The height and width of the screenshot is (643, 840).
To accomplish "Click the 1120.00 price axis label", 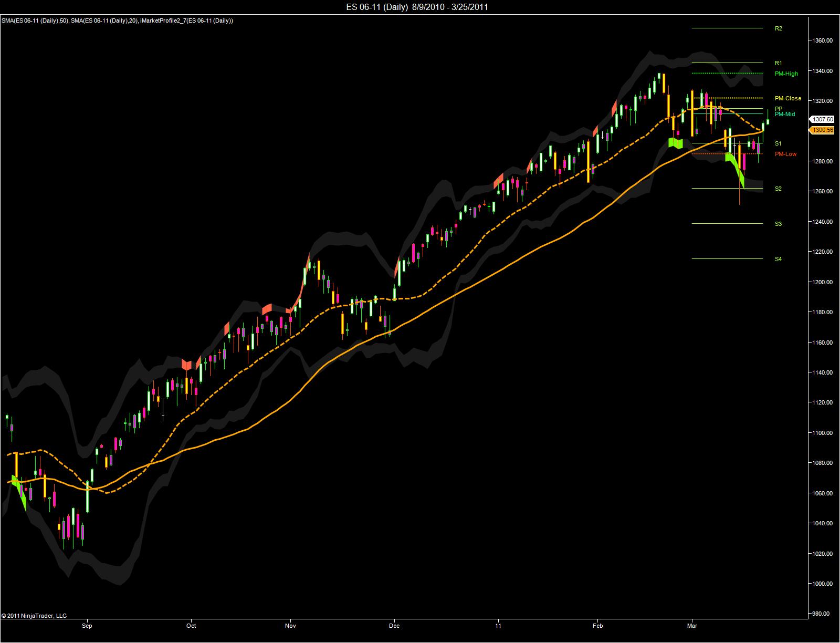I will (823, 402).
